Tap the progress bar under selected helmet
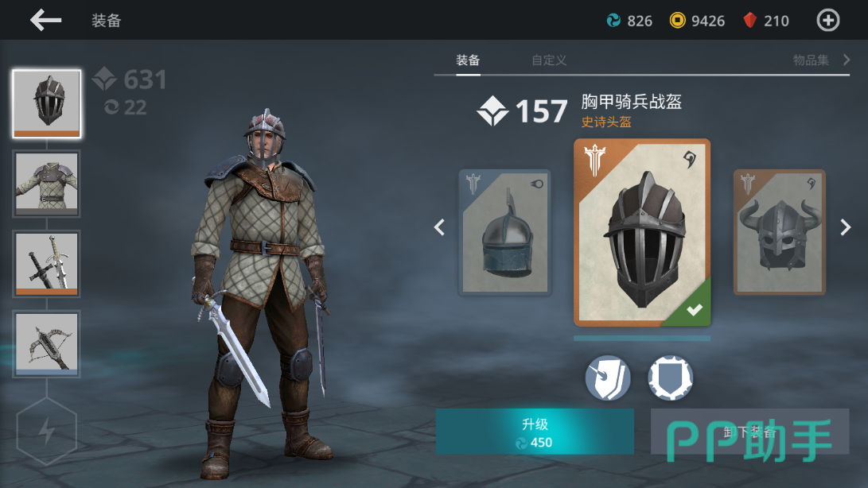Screen dimensions: 868x488 [642, 338]
